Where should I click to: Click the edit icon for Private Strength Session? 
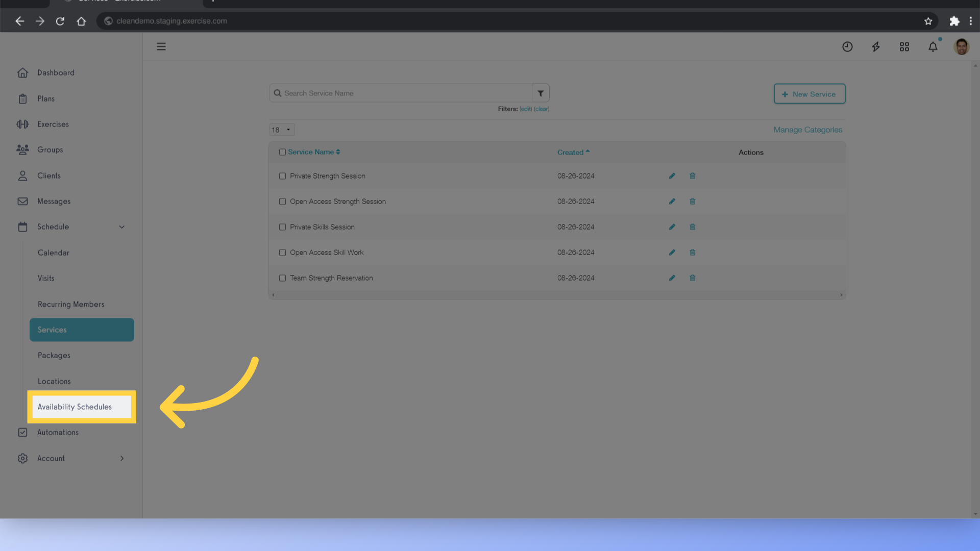click(671, 176)
